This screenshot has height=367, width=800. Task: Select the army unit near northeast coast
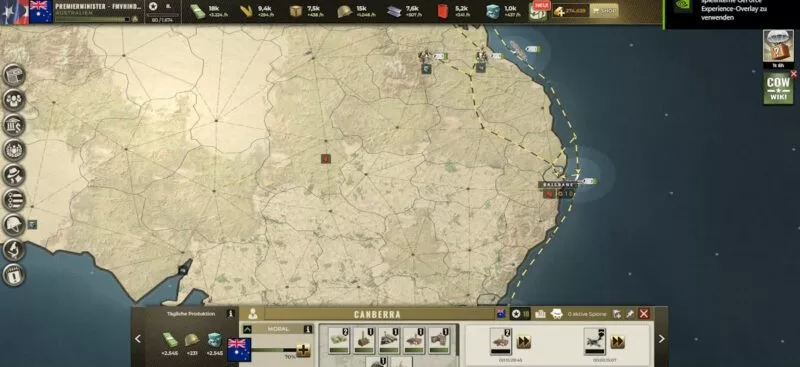pyautogui.click(x=481, y=56)
